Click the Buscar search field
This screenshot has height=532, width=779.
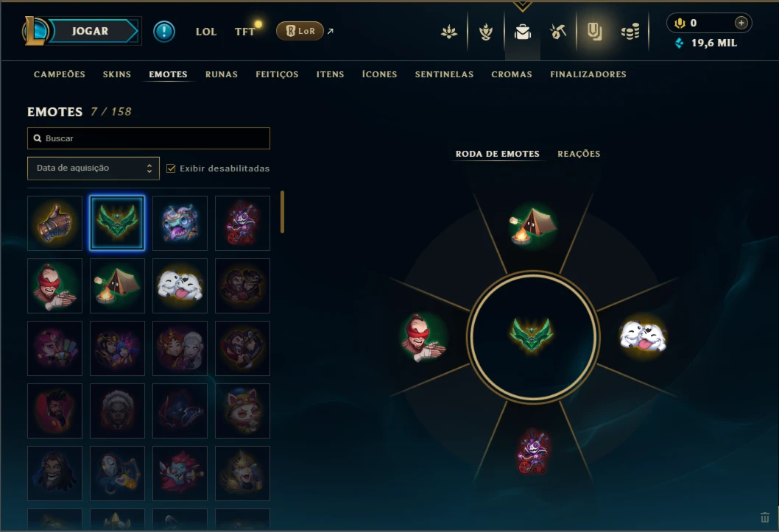pos(149,138)
